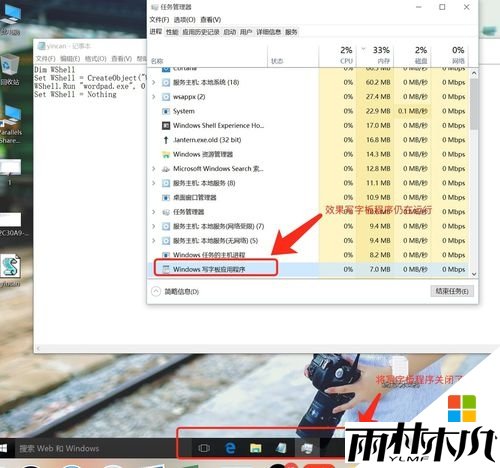Click the Windows Shell Experience Host icon
This screenshot has height=468, width=500.
(x=166, y=125)
